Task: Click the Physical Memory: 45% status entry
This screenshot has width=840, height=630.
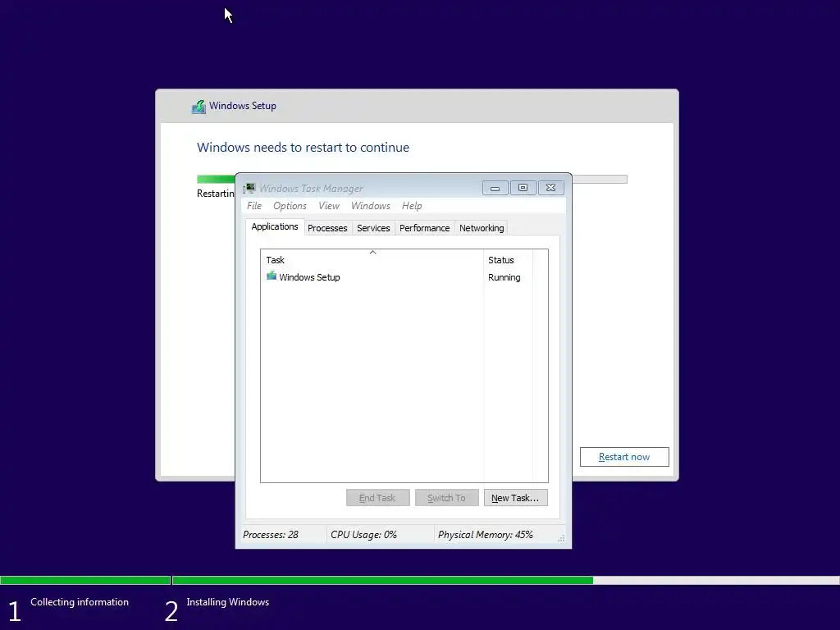Action: point(486,535)
